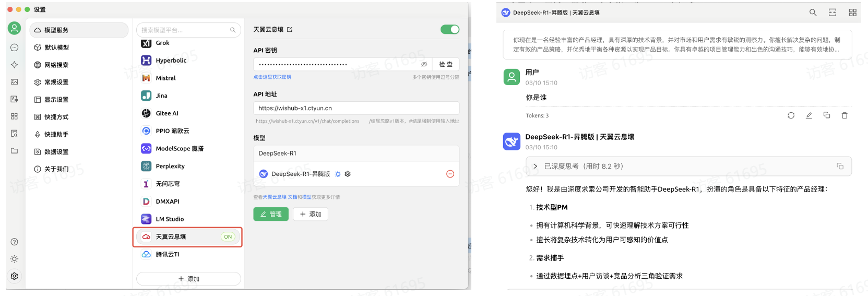The image size is (868, 296).
Task: Open the external link icon beside 天翼云息壤 title
Action: coord(290,30)
